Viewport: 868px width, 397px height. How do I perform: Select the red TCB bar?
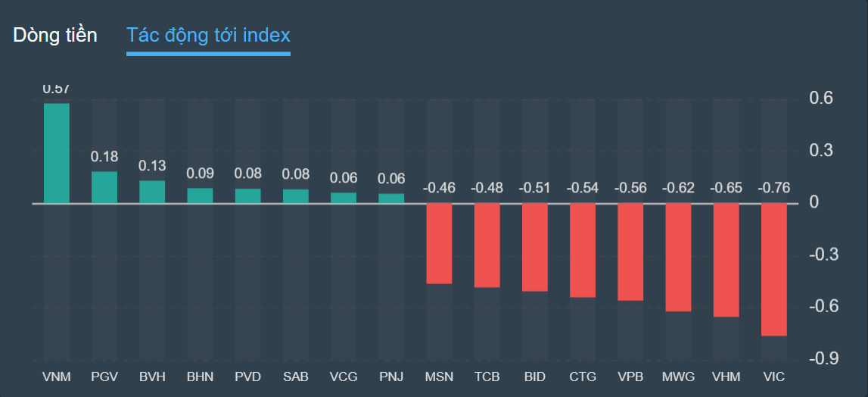coord(487,245)
